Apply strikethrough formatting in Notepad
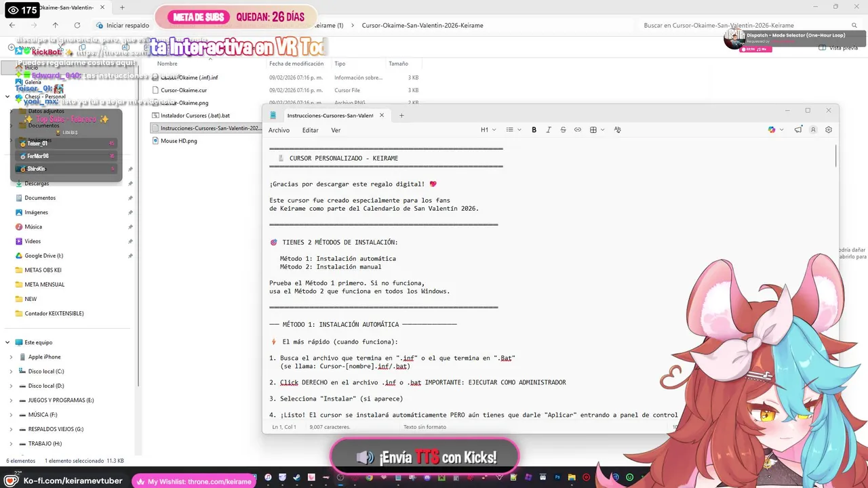The height and width of the screenshot is (488, 868). (x=563, y=129)
